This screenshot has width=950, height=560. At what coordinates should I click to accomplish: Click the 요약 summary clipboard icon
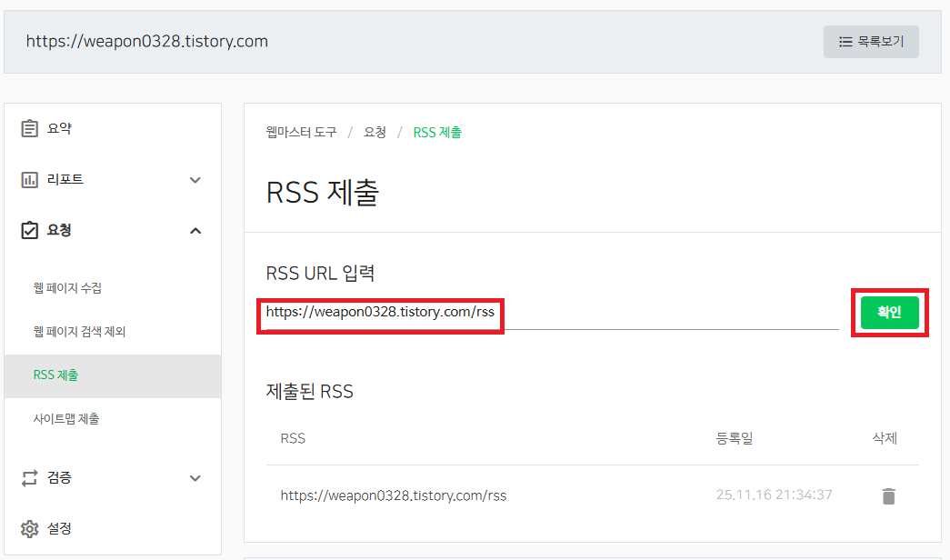29,128
